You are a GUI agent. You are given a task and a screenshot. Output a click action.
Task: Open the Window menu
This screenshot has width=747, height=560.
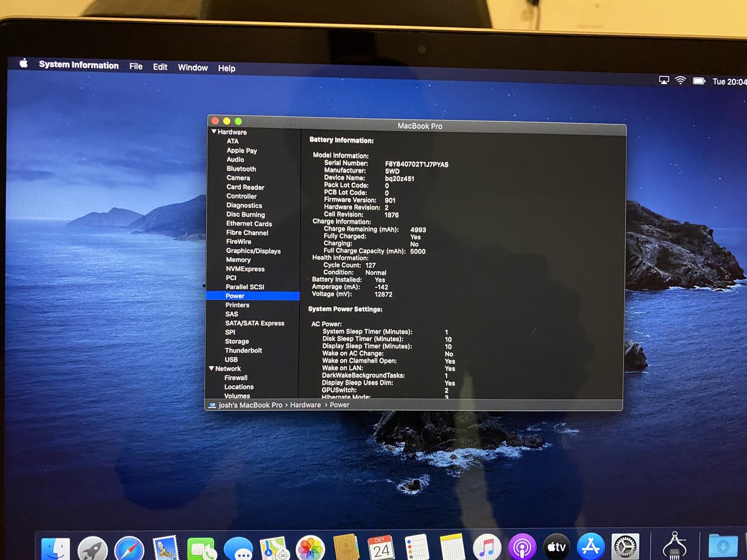pos(193,67)
